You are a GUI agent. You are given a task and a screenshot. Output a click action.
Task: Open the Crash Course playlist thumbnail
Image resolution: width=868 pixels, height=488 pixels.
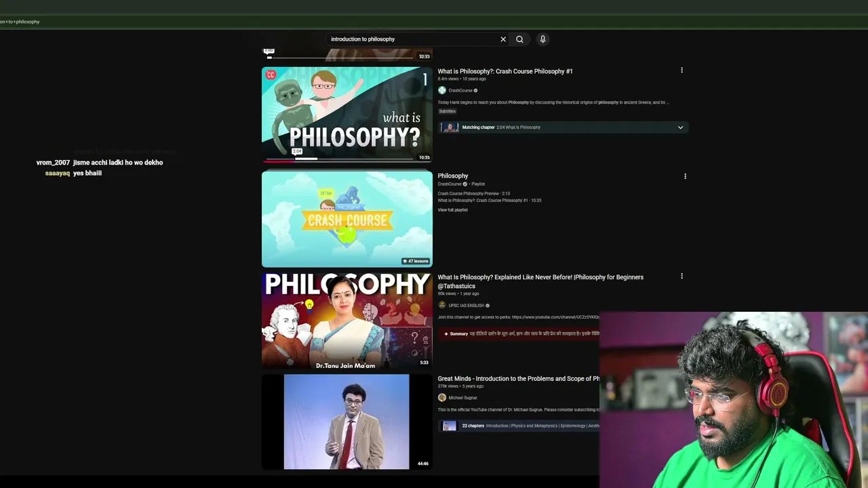[347, 219]
